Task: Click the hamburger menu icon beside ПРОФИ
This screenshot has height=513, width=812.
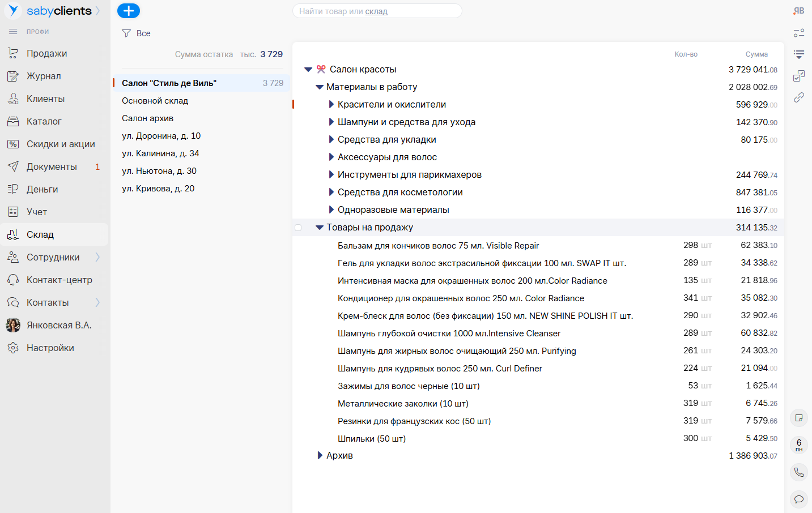Action: pos(13,32)
